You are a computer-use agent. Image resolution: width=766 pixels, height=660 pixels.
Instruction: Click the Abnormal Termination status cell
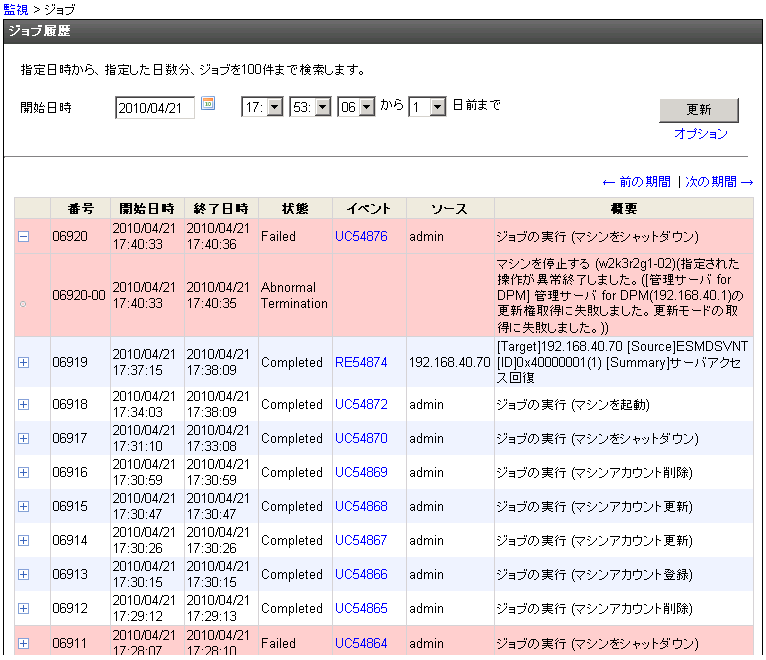[x=294, y=296]
